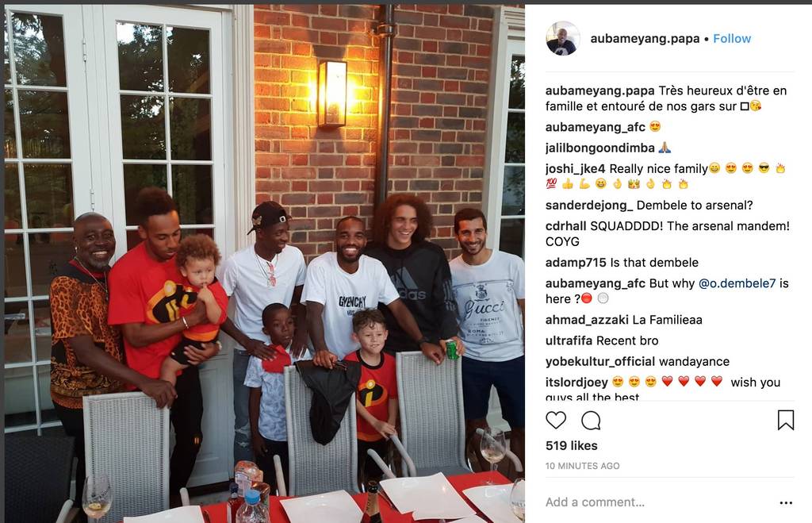Open the aubameyang.papa username in header
Screen dimensions: 812x523
coord(645,38)
